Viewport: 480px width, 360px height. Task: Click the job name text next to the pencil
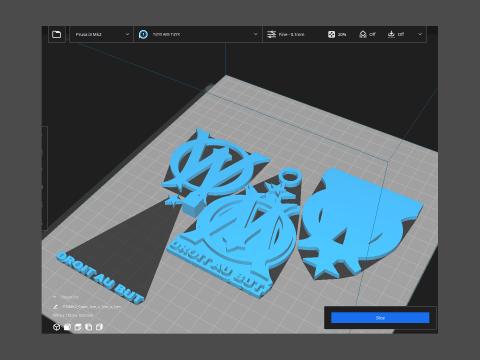tap(92, 307)
